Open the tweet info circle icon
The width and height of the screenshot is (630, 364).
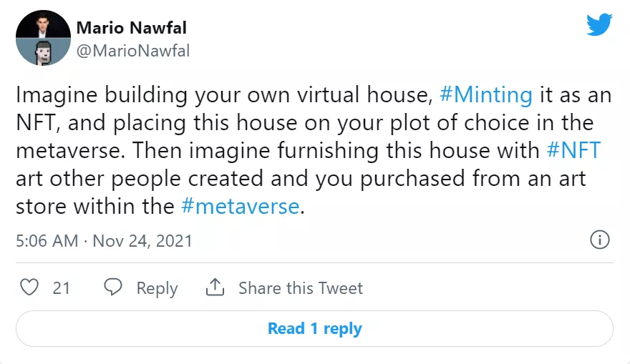pos(598,240)
